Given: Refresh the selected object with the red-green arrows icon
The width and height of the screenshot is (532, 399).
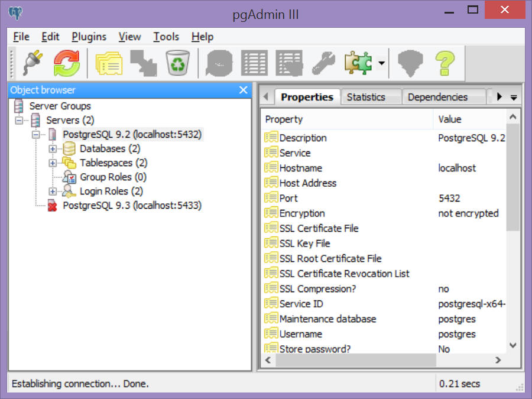Looking at the screenshot, I should pos(66,63).
